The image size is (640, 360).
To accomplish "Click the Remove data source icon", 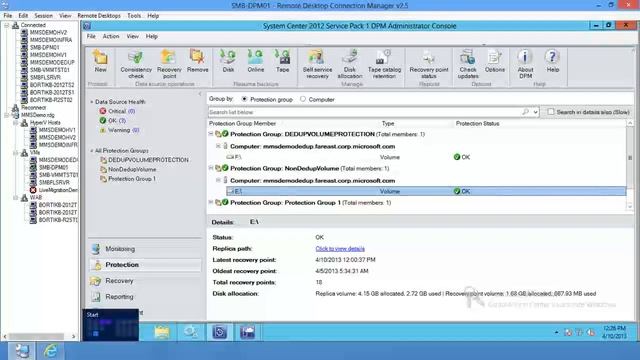I will [x=198, y=61].
